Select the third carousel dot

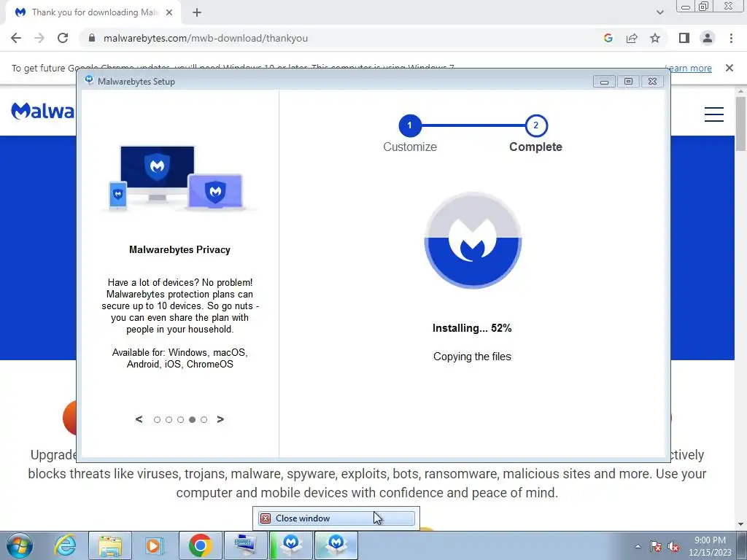click(x=181, y=419)
